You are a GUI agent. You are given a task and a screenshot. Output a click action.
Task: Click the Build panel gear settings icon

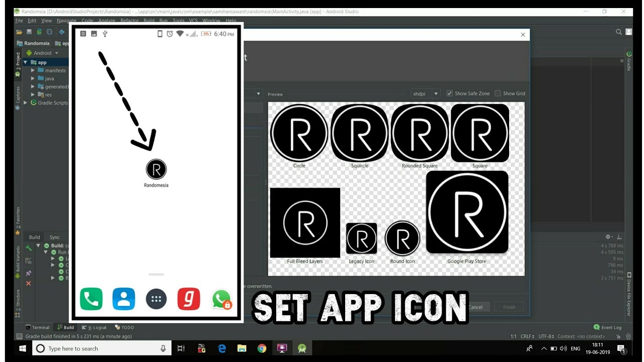(x=608, y=237)
